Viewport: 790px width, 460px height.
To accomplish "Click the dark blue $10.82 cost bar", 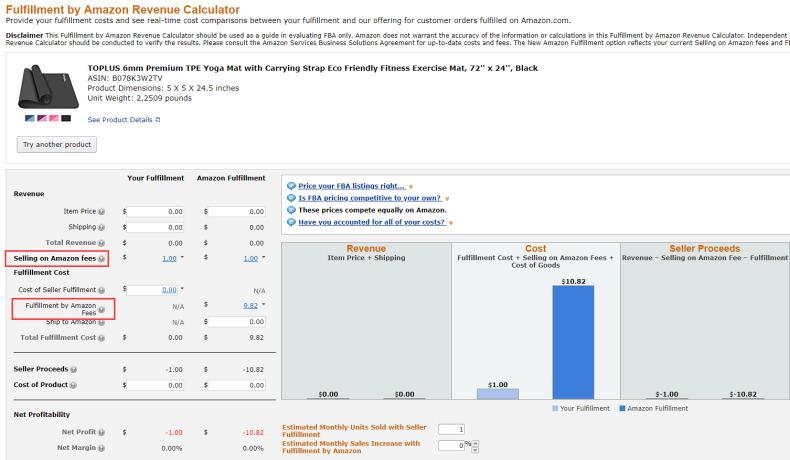I will point(573,342).
